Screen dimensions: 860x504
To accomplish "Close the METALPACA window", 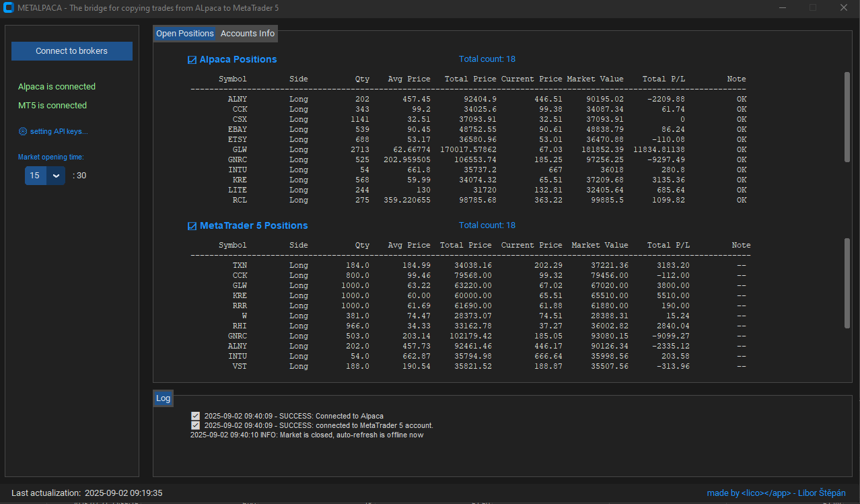I will click(844, 7).
